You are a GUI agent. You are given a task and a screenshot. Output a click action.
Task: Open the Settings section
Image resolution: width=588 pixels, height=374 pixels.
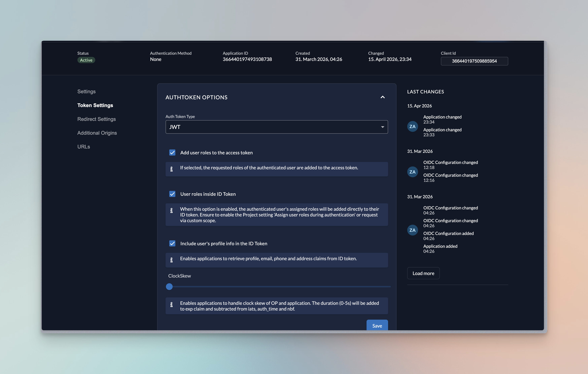coord(87,91)
